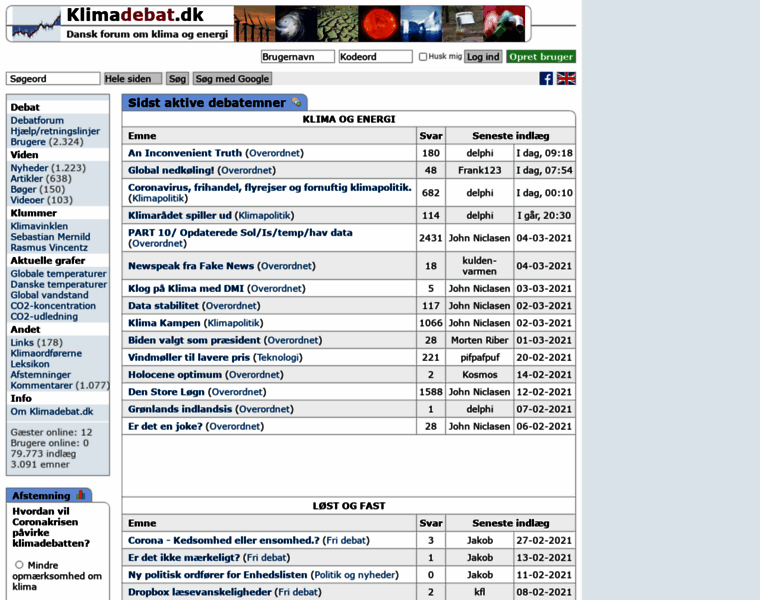Image resolution: width=760 pixels, height=600 pixels.
Task: Open the 'Global vandstand' graph link
Action: point(49,295)
